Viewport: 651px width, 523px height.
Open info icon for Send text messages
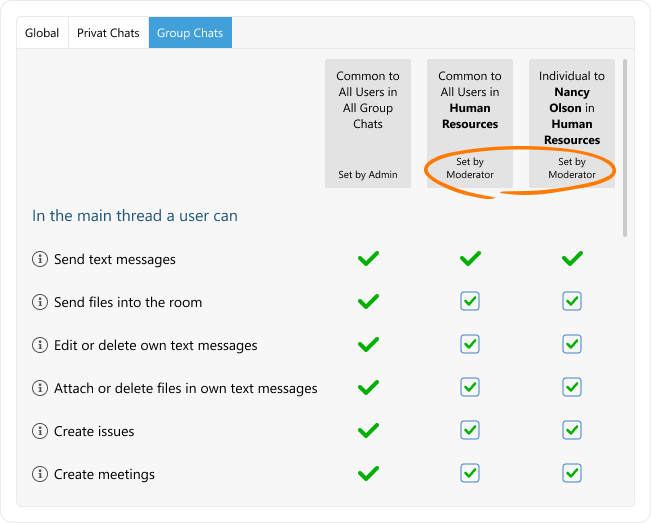[x=40, y=259]
